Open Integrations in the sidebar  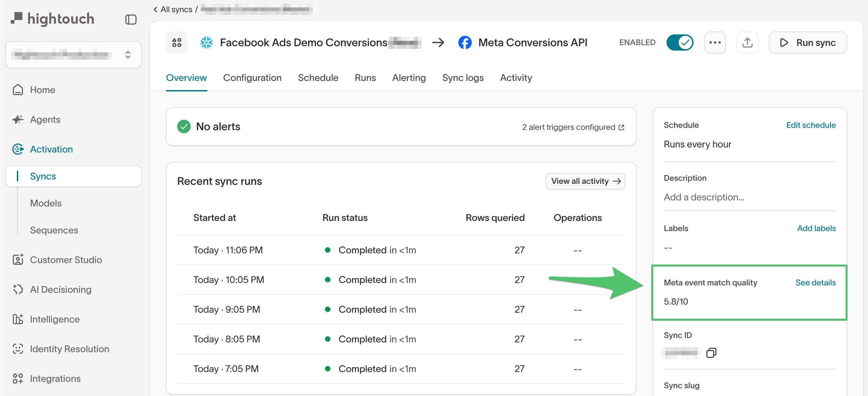[x=55, y=378]
